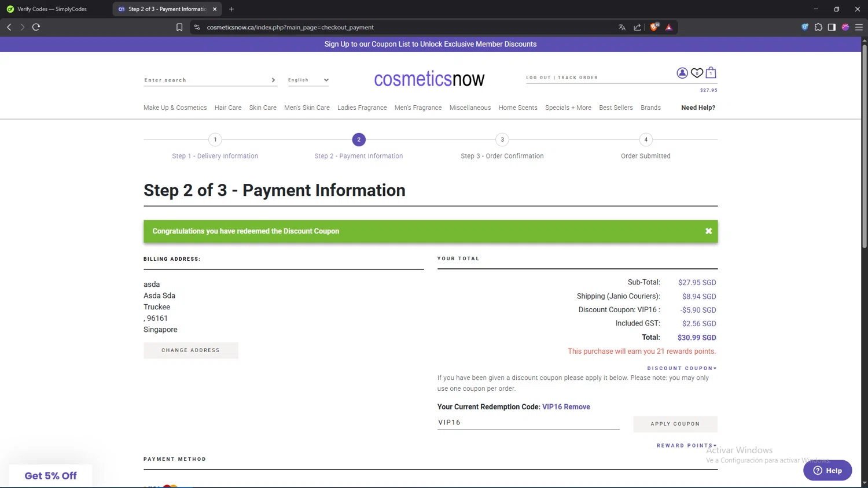The image size is (868, 488).
Task: Click the step 1 circle
Action: [215, 139]
